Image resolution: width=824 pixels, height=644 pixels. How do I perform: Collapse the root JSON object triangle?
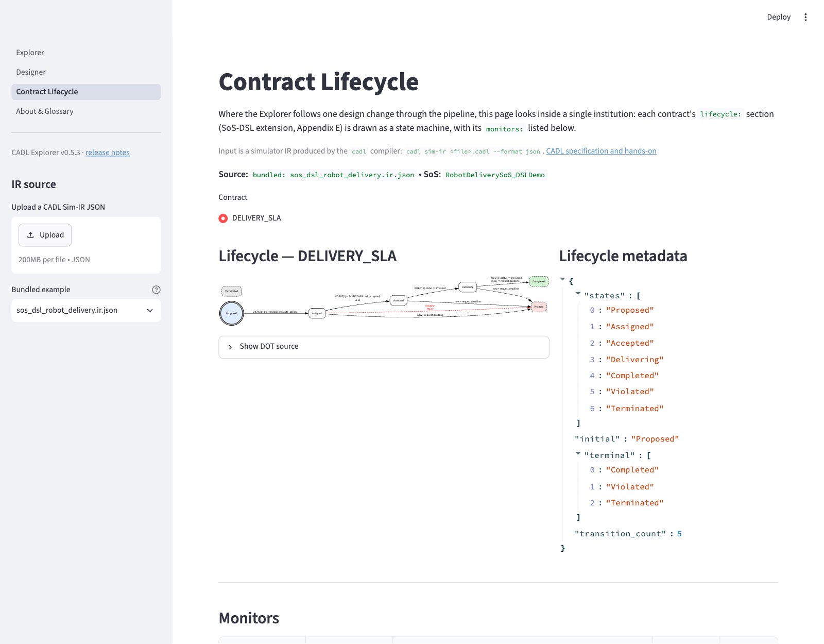562,279
